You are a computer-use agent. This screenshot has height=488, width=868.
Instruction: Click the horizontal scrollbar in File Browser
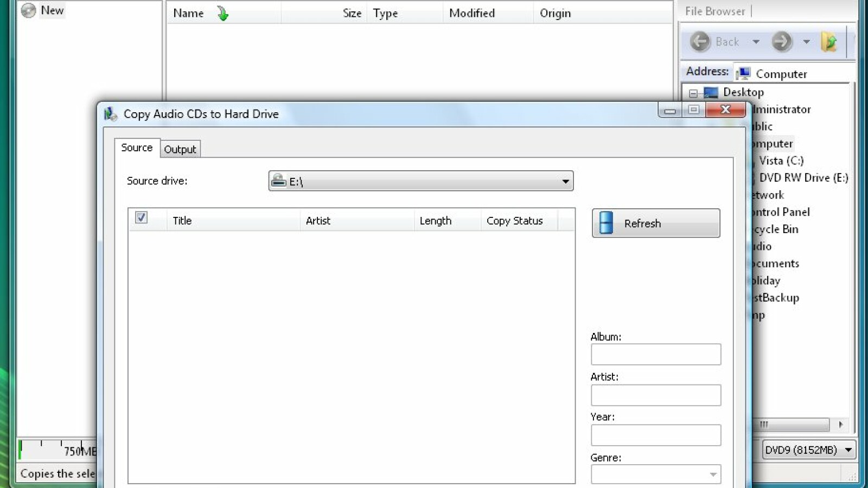791,425
